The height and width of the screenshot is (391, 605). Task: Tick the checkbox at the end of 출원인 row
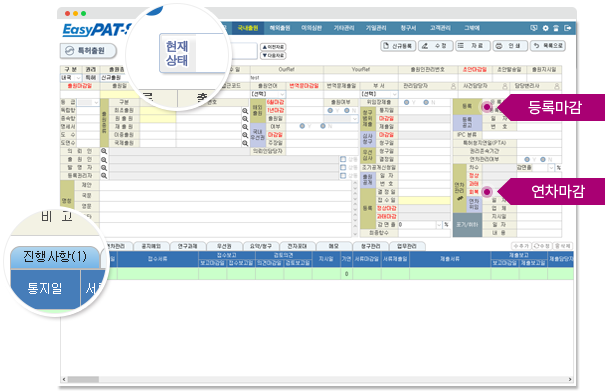(343, 159)
